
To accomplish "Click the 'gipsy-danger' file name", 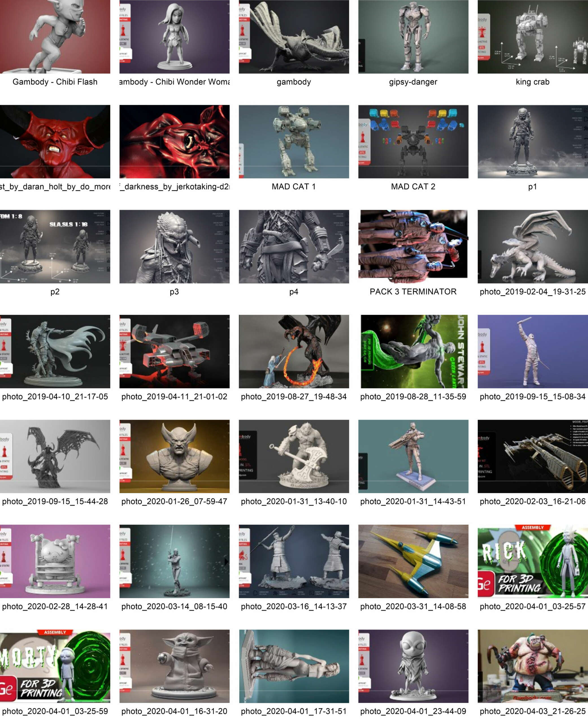I will click(x=413, y=82).
